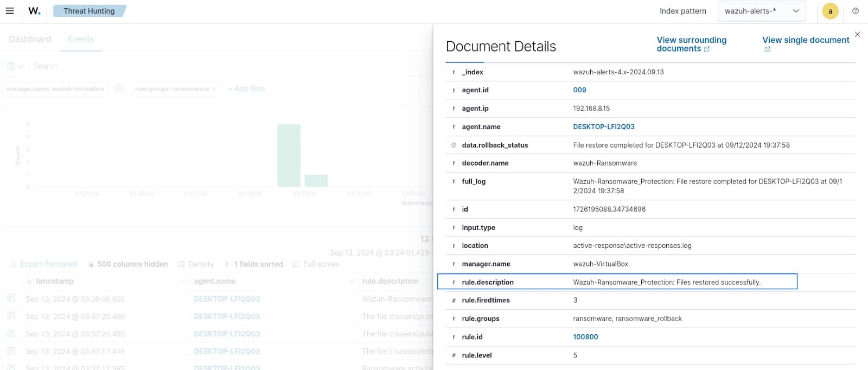Inspect first row document expand icon
This screenshot has height=370, width=868.
tap(11, 299)
